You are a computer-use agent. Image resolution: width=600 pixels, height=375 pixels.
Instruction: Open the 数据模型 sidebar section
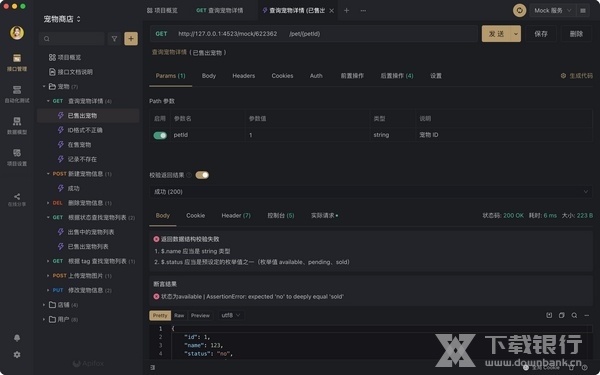(x=17, y=126)
